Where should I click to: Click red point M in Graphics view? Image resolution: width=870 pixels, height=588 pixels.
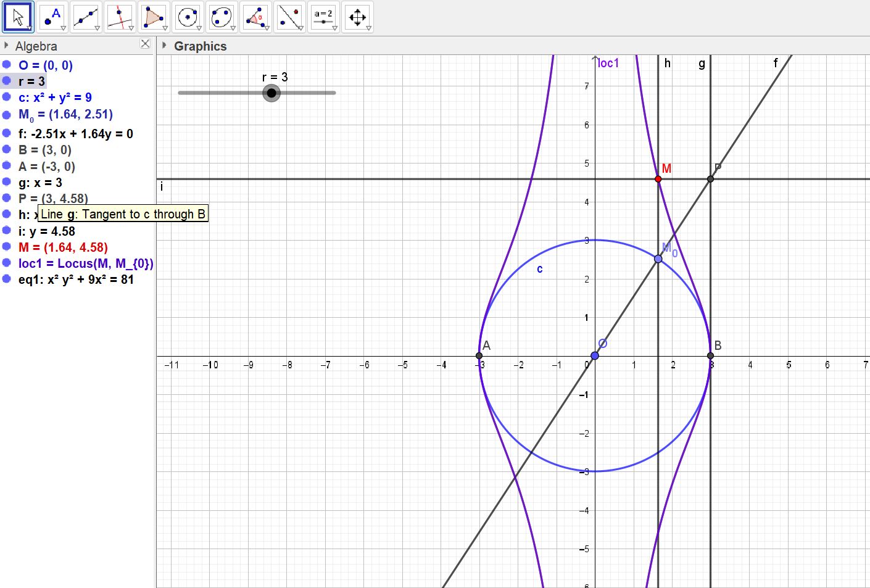[658, 179]
